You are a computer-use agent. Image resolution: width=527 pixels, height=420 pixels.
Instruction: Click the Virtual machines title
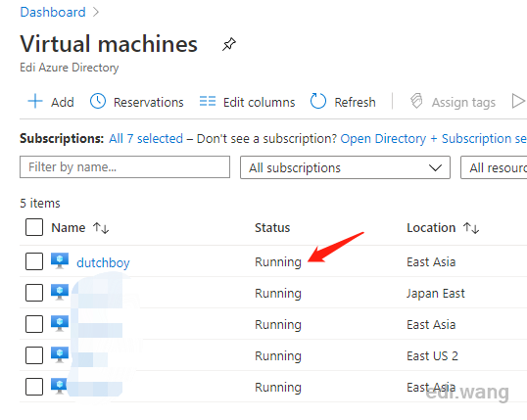[109, 44]
